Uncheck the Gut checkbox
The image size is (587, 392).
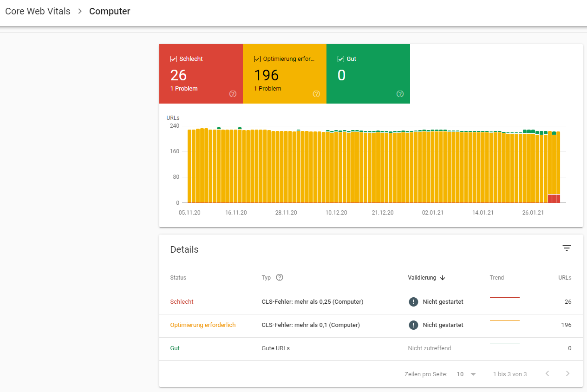(341, 59)
